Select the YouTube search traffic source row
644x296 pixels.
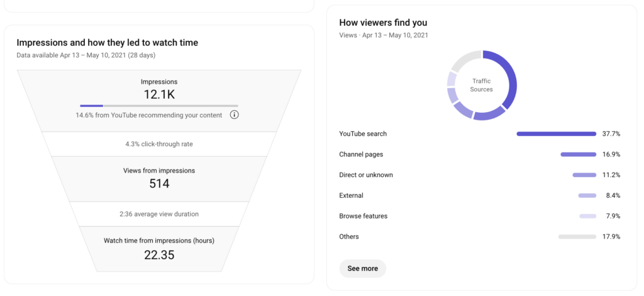(x=363, y=134)
